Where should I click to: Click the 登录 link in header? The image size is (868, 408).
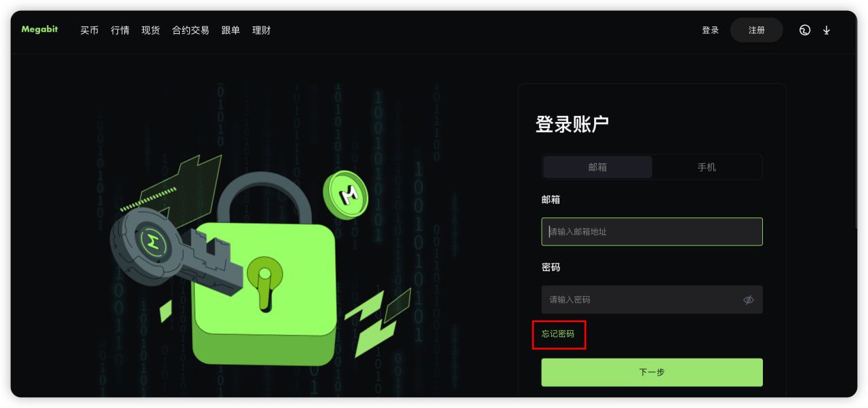click(710, 30)
